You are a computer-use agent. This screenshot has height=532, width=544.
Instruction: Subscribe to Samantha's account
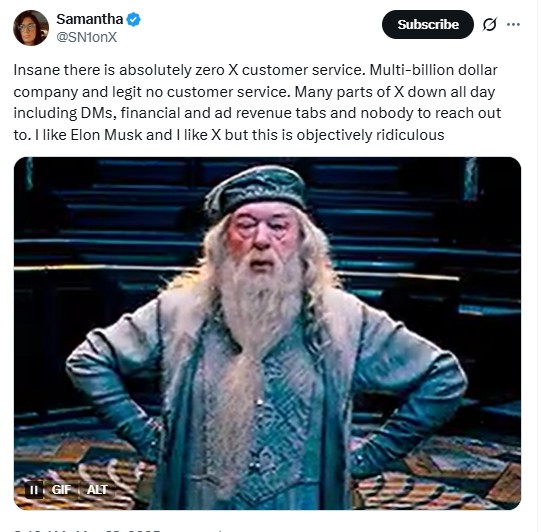[x=427, y=24]
